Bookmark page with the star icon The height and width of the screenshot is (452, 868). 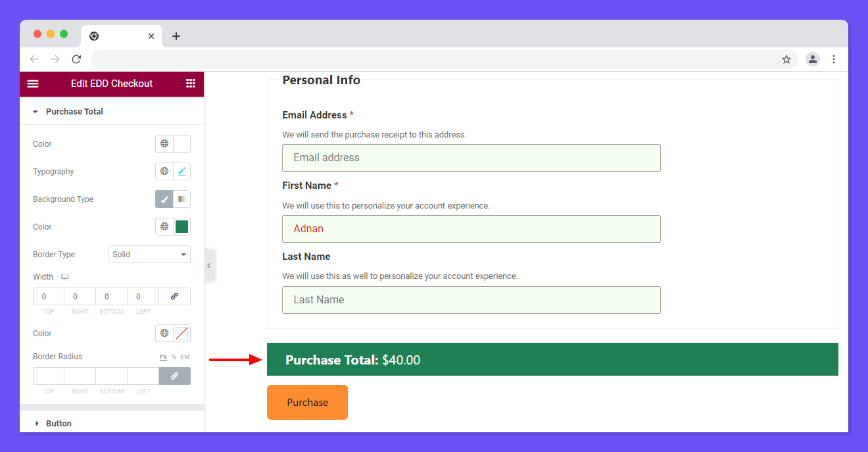786,59
